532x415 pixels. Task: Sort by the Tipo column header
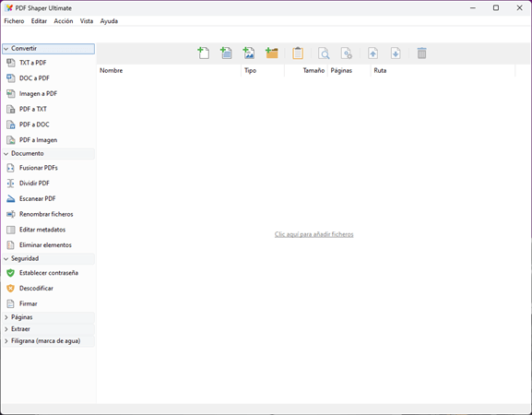(x=263, y=71)
